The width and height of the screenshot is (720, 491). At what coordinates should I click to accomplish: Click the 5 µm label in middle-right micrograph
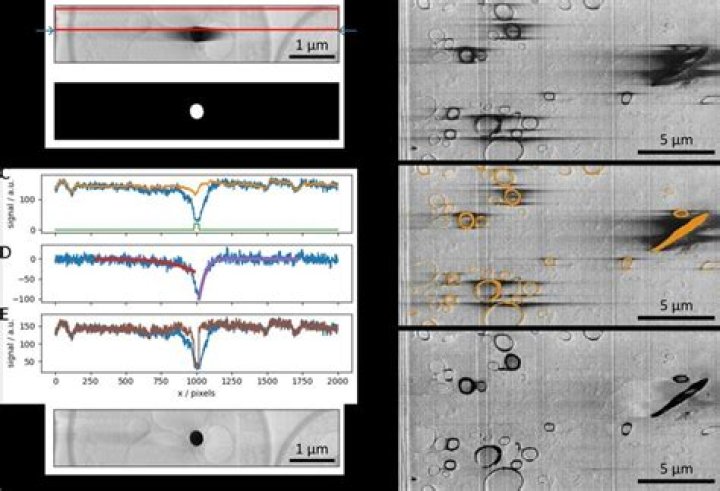click(676, 305)
